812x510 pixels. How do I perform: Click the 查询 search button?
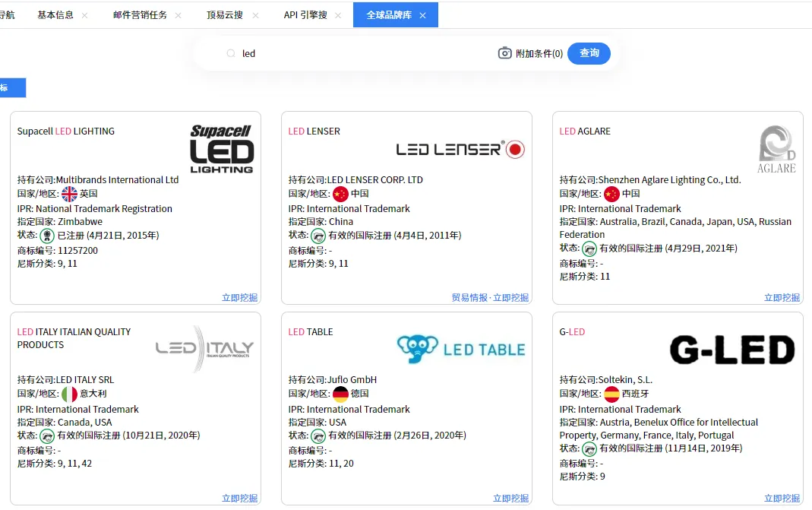coord(589,53)
